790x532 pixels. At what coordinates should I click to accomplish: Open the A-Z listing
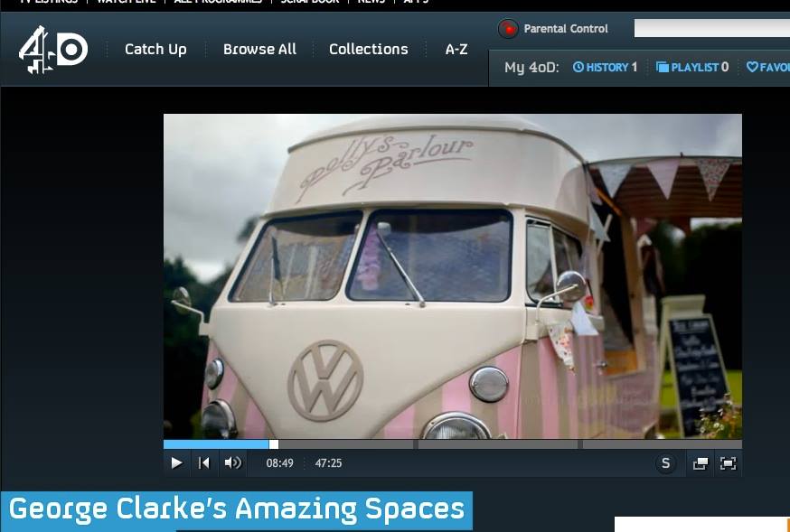(456, 50)
